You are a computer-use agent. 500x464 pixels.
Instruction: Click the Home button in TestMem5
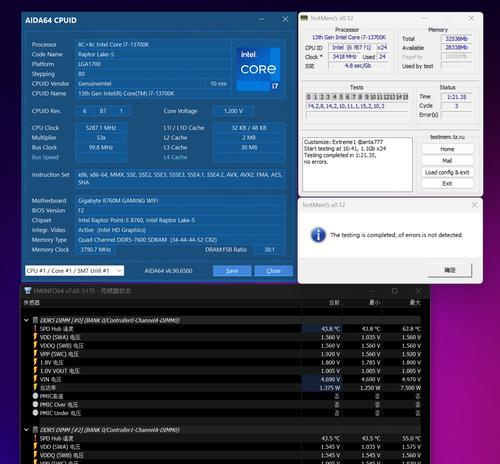coord(447,149)
